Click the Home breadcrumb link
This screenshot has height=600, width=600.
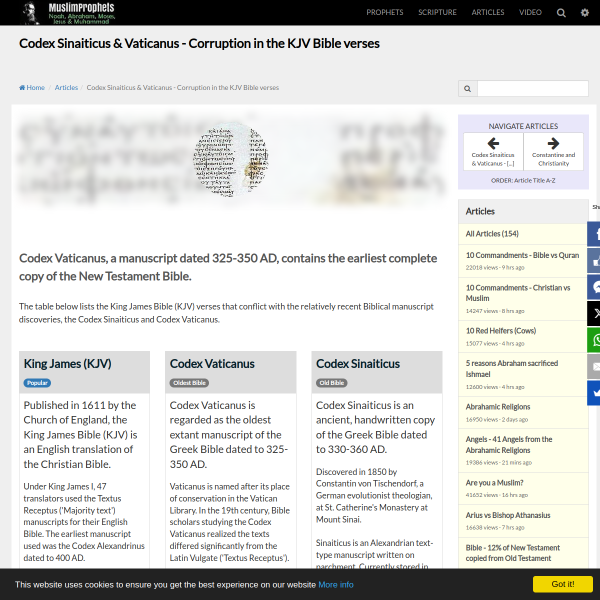tap(32, 88)
